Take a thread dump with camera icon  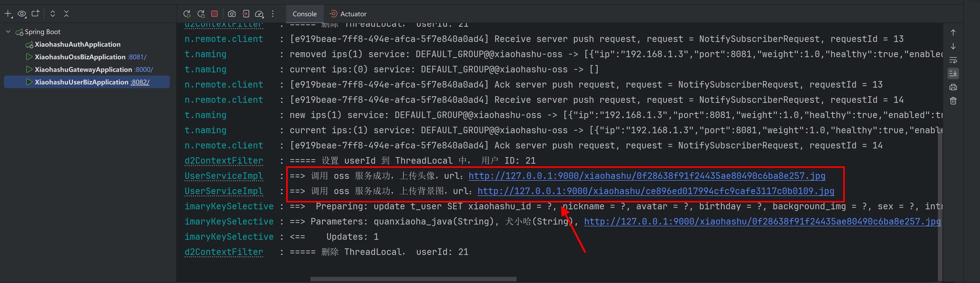pyautogui.click(x=232, y=14)
